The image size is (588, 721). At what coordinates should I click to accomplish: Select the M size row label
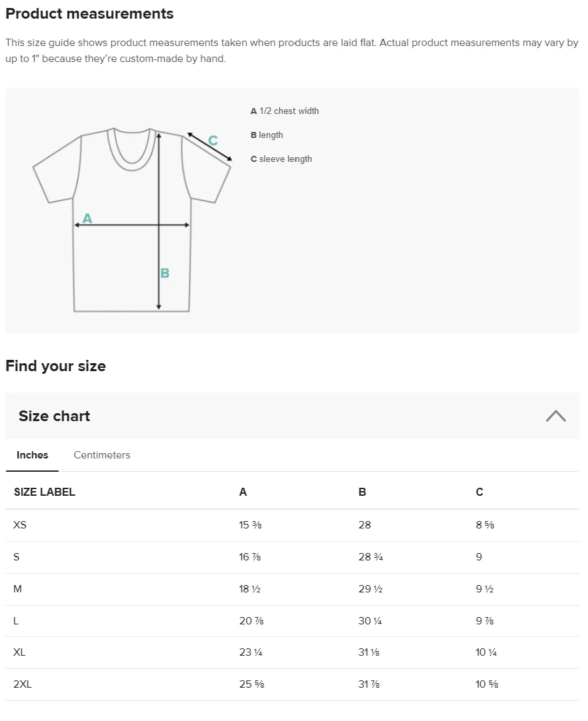click(x=17, y=589)
